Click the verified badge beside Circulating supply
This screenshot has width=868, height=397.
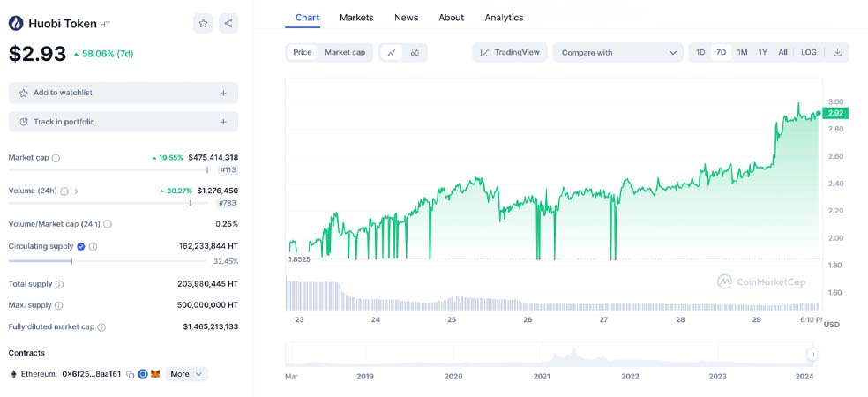pyautogui.click(x=81, y=246)
